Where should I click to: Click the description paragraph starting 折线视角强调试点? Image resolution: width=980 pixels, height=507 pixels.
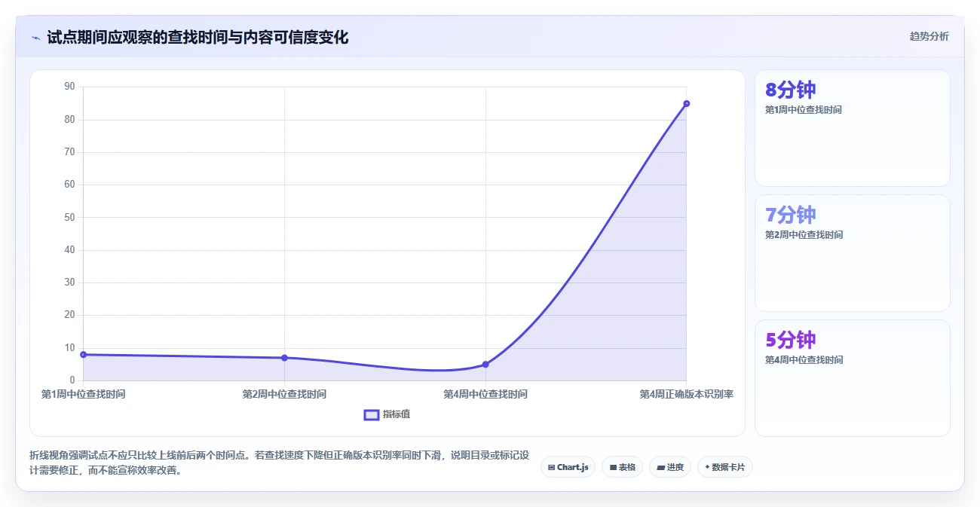pos(279,463)
